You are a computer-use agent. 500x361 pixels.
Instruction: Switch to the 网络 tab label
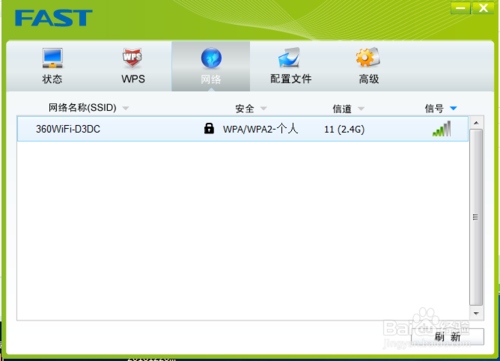(211, 79)
